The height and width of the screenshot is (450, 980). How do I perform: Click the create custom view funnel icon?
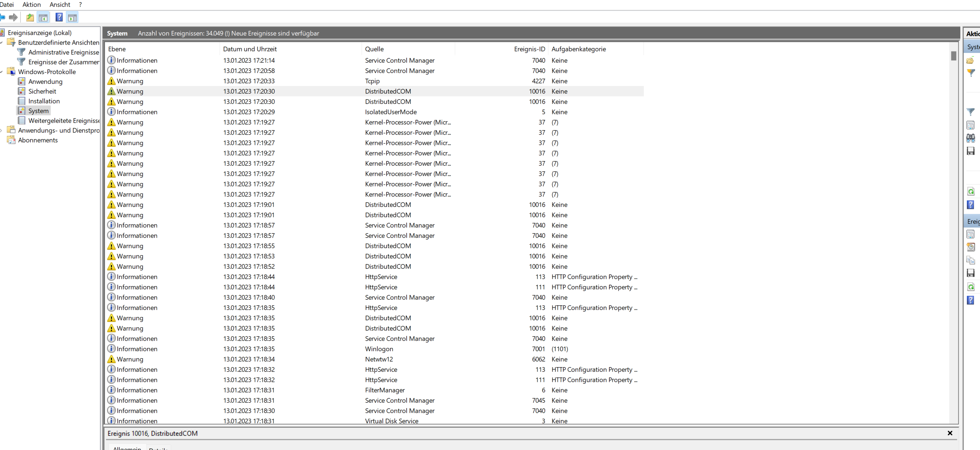[971, 73]
